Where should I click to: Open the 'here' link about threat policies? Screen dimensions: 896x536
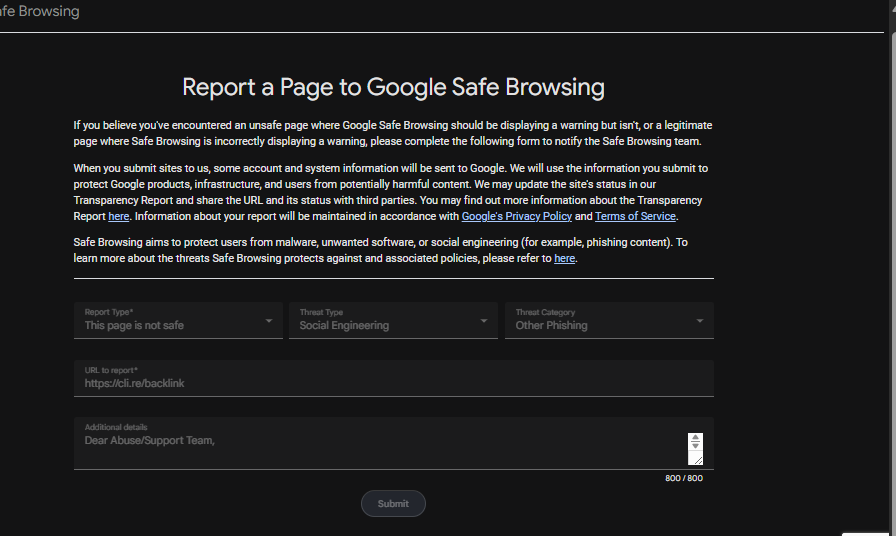(565, 258)
